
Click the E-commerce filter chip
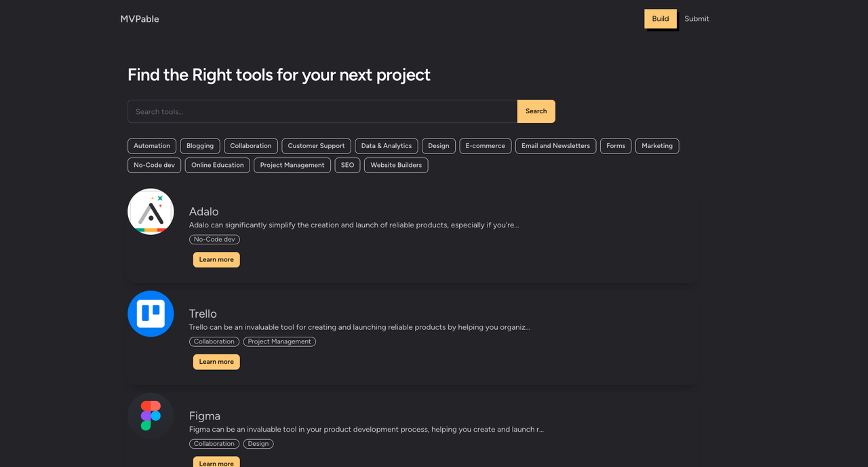(485, 146)
